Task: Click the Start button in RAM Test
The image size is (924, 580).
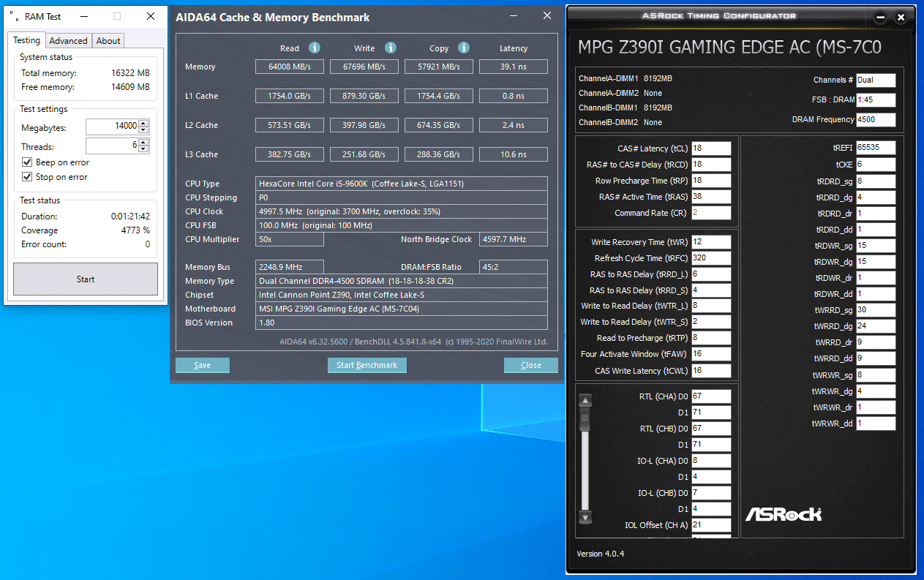Action: (x=86, y=279)
